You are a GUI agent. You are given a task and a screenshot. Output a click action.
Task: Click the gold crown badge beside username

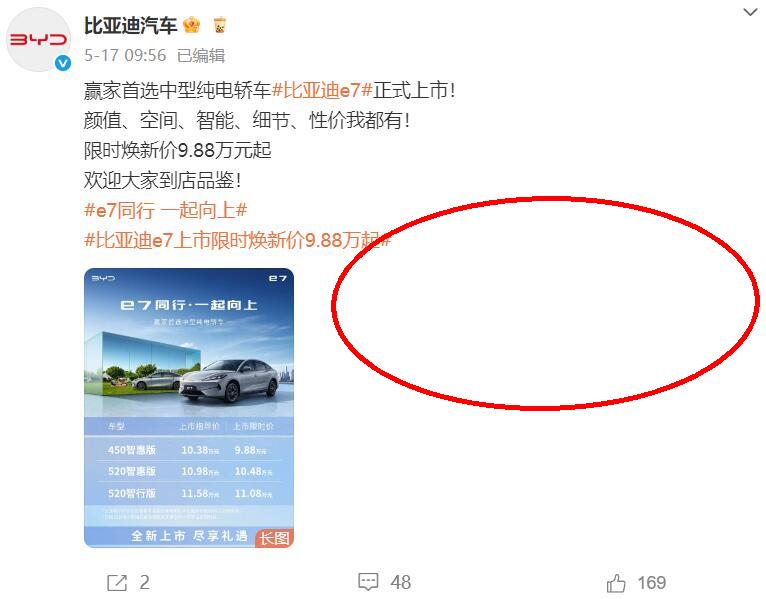(x=192, y=24)
